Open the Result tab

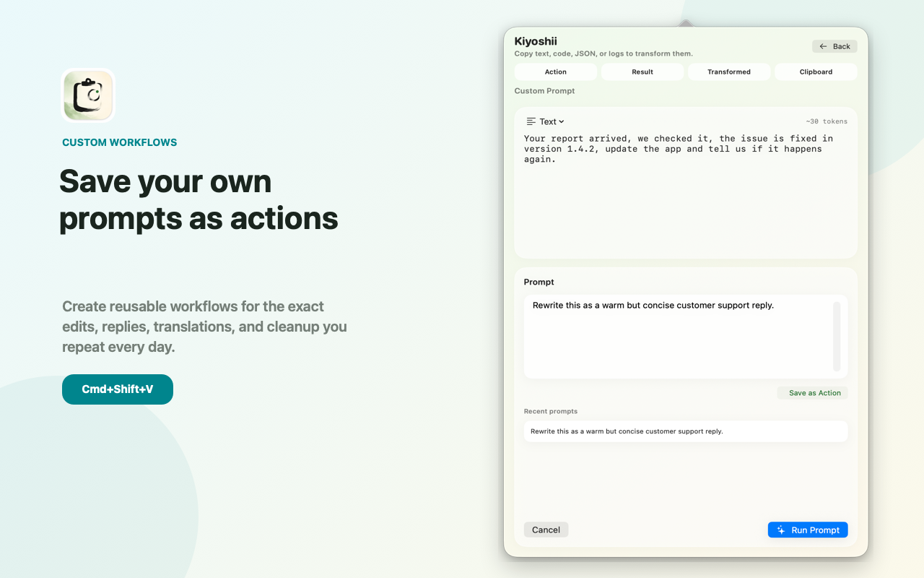[642, 72]
